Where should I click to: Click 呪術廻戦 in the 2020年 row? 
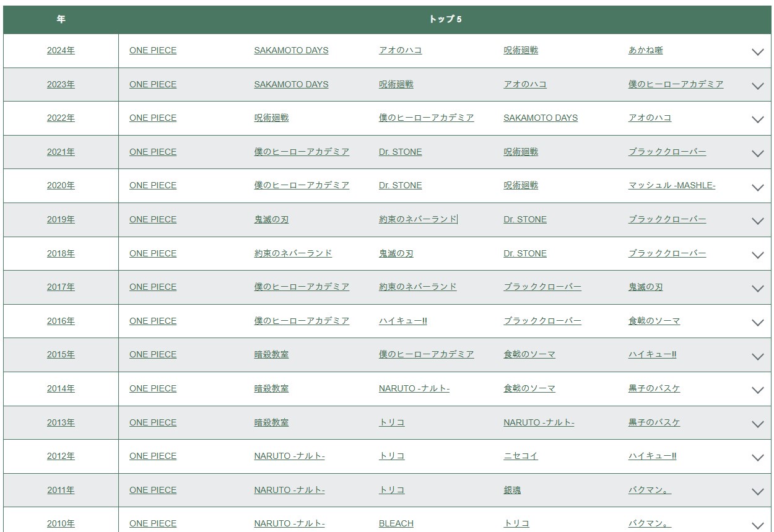[x=521, y=185]
